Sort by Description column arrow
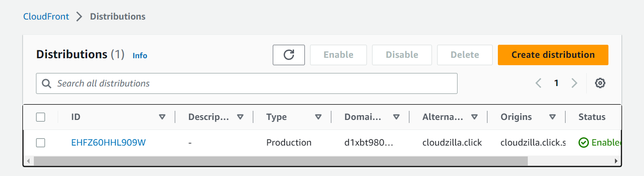The height and width of the screenshot is (176, 644). 240,117
